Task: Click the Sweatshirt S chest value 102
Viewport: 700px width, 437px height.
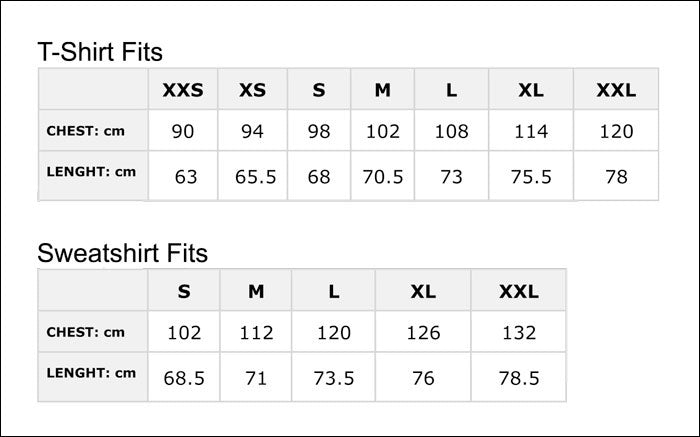Action: [184, 334]
